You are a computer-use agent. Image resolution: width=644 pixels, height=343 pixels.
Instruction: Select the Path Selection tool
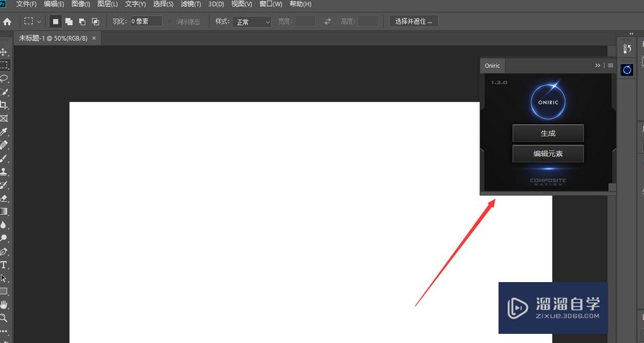[x=4, y=278]
